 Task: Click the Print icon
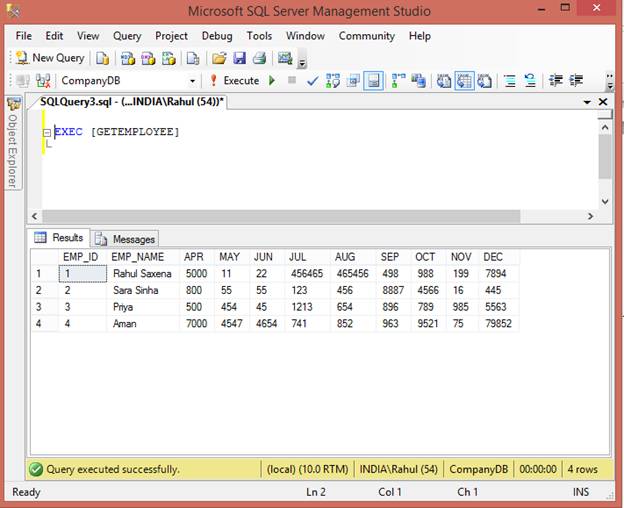click(259, 58)
